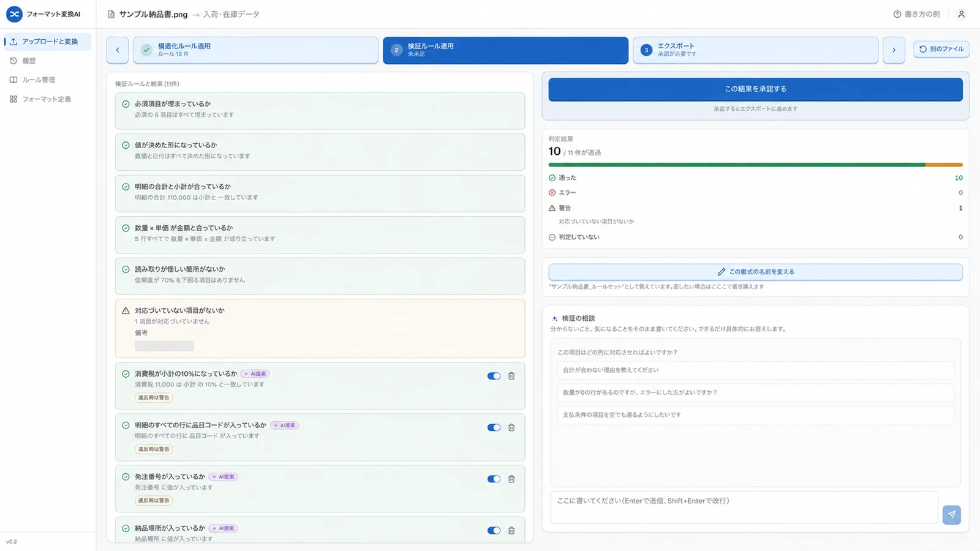
Task: Click the send message paper-plane icon
Action: coord(951,514)
